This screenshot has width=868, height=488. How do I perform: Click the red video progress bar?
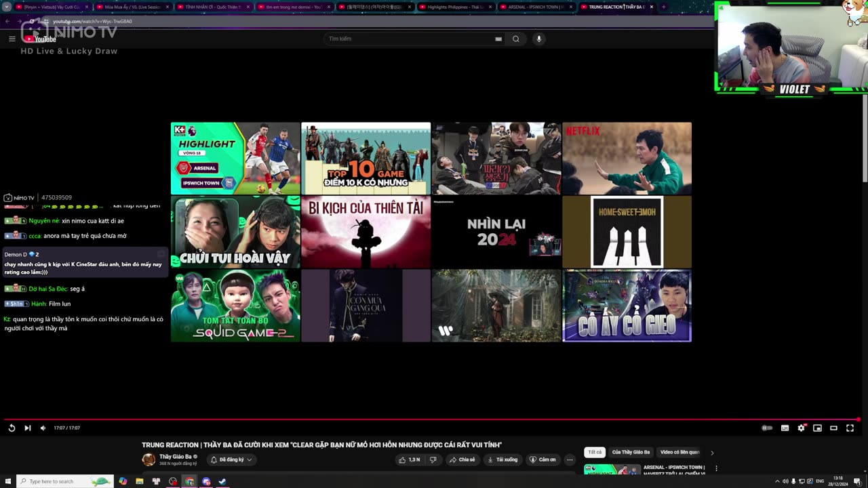point(431,420)
